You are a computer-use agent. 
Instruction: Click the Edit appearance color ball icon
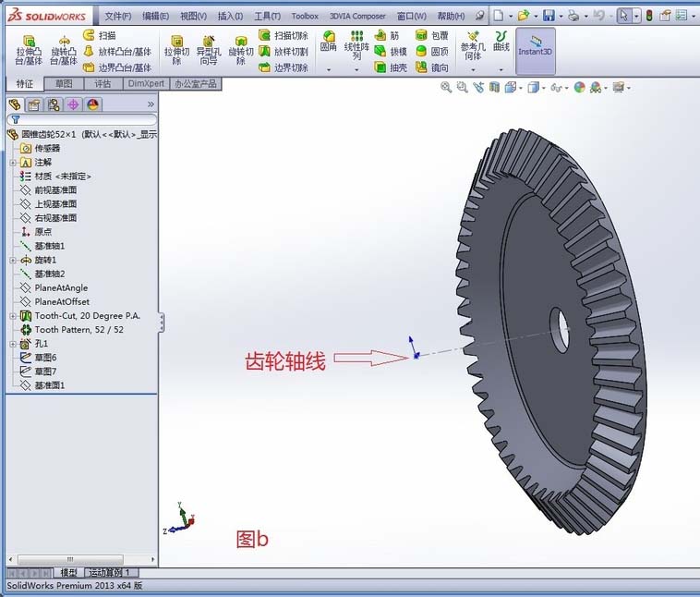pyautogui.click(x=579, y=88)
